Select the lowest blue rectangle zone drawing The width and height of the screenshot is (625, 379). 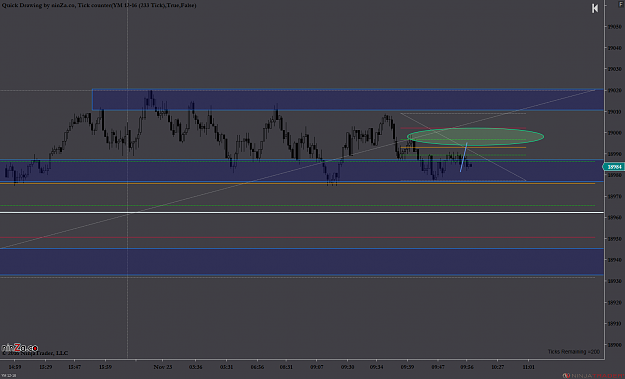[x=302, y=262]
